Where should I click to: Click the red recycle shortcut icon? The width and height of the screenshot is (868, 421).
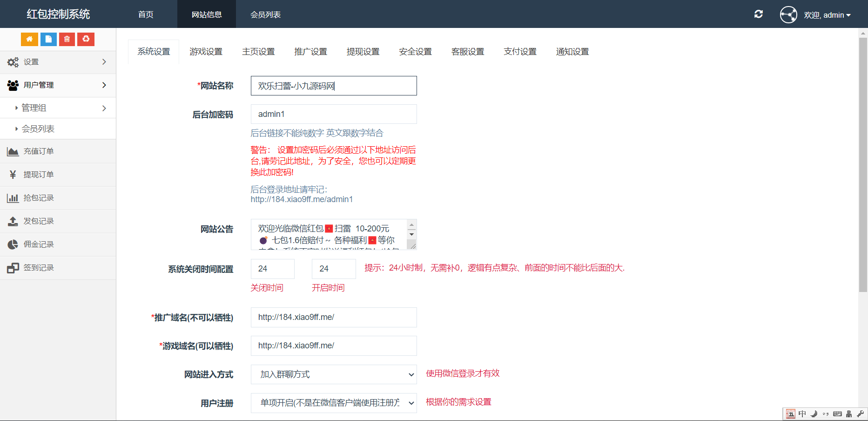pos(86,39)
